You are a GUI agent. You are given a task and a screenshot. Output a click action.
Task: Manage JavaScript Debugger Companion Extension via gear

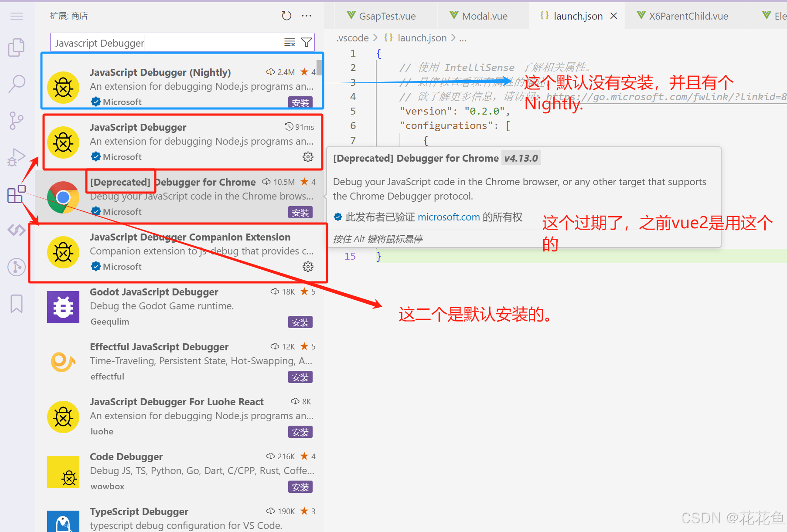click(308, 267)
